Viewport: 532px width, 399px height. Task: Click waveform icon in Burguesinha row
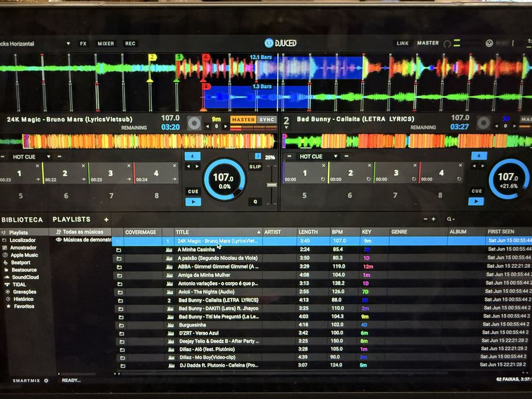point(170,325)
